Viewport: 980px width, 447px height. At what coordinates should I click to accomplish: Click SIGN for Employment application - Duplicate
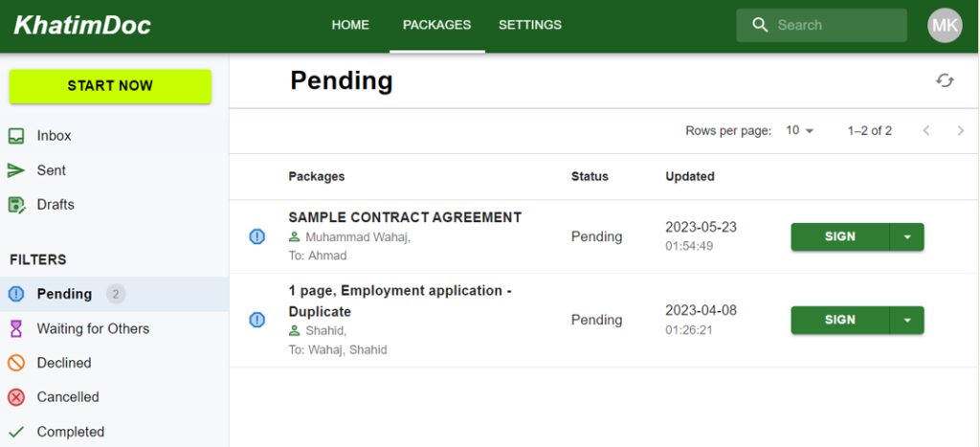(839, 321)
